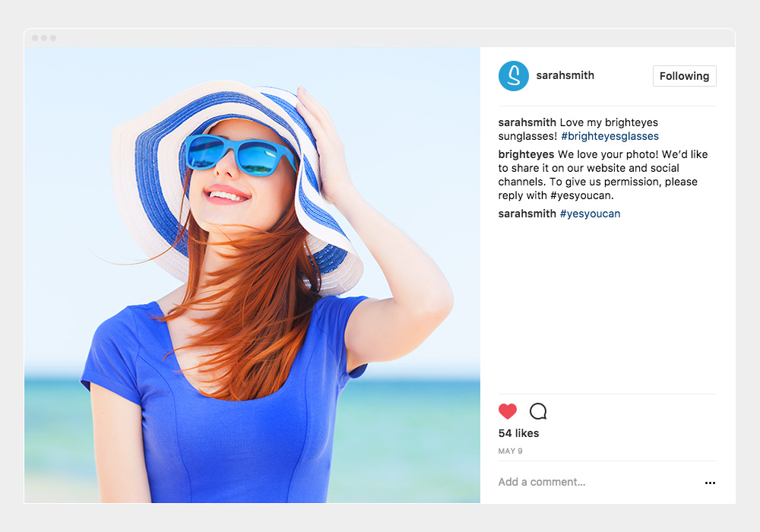Click the rightmost gray window dot

pyautogui.click(x=53, y=38)
